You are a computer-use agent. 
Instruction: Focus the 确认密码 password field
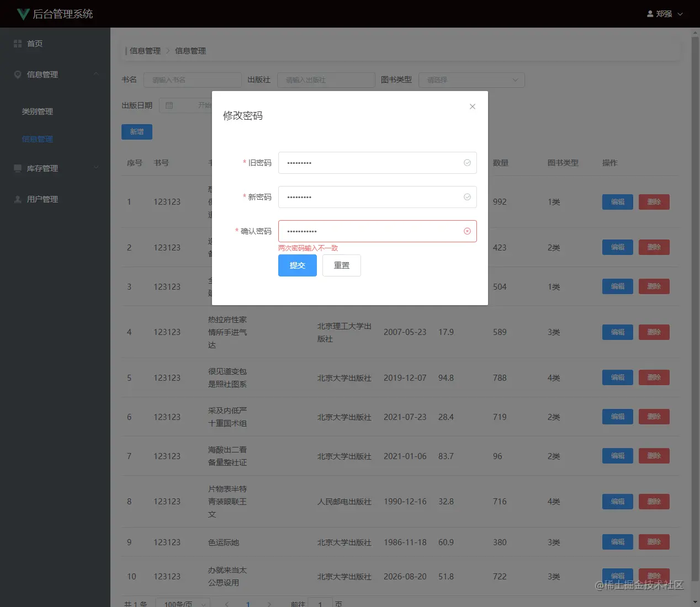[x=378, y=231]
